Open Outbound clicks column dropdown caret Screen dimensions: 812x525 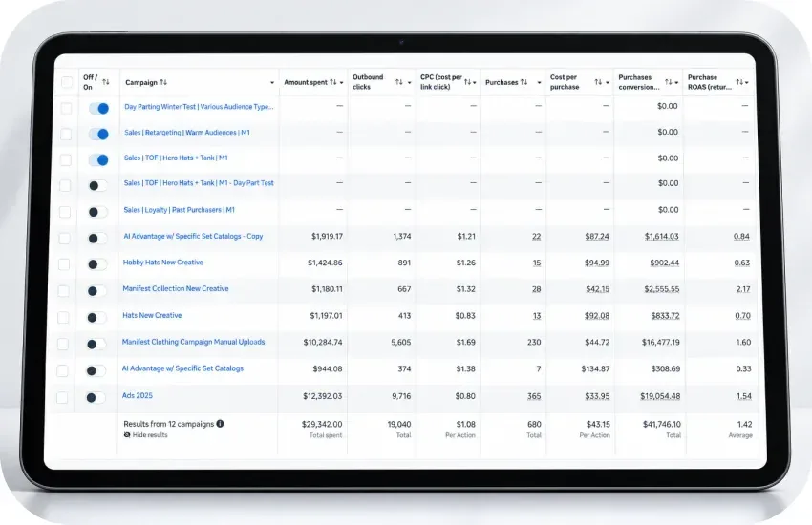click(409, 83)
